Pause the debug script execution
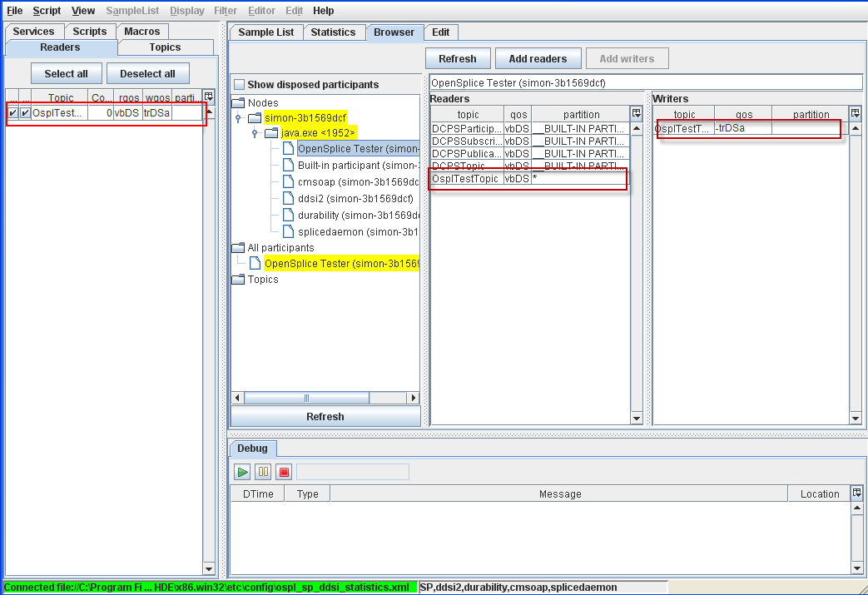 point(263,472)
